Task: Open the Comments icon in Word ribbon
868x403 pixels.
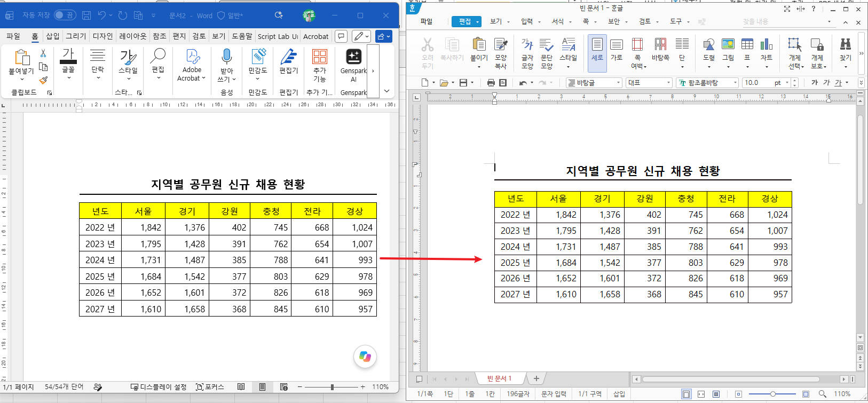Action: (341, 36)
